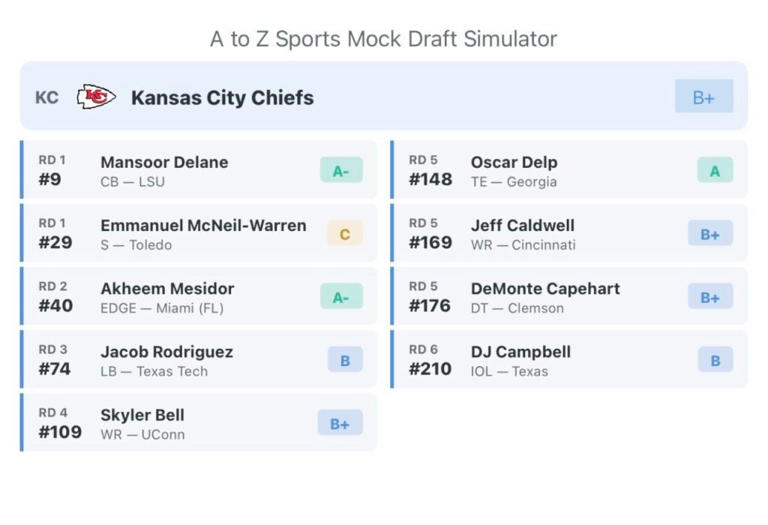Open the Oscar Delp player name

(x=514, y=162)
